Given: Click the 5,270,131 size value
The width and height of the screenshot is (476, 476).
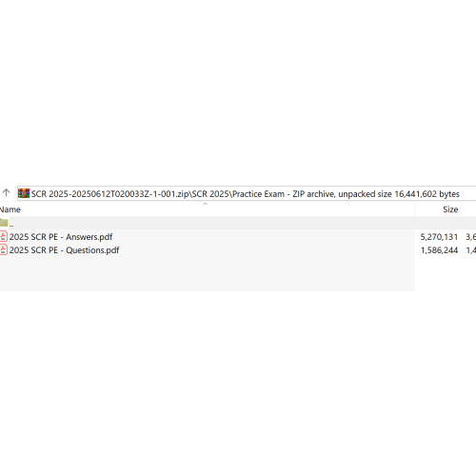Looking at the screenshot, I should tap(439, 237).
